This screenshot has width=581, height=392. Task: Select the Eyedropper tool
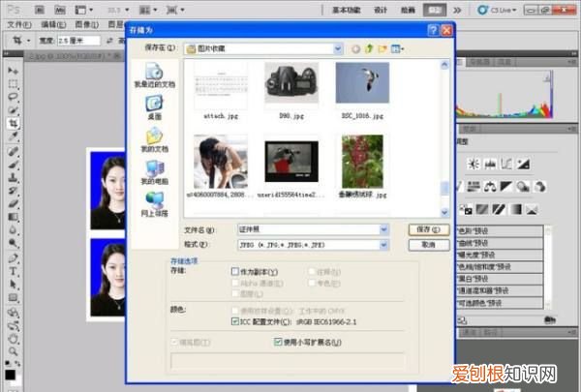pyautogui.click(x=13, y=136)
